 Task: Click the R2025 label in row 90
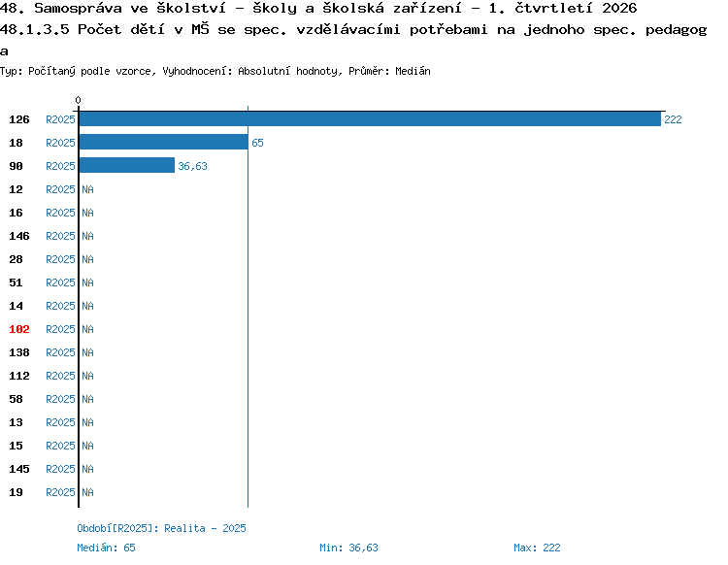coord(60,166)
